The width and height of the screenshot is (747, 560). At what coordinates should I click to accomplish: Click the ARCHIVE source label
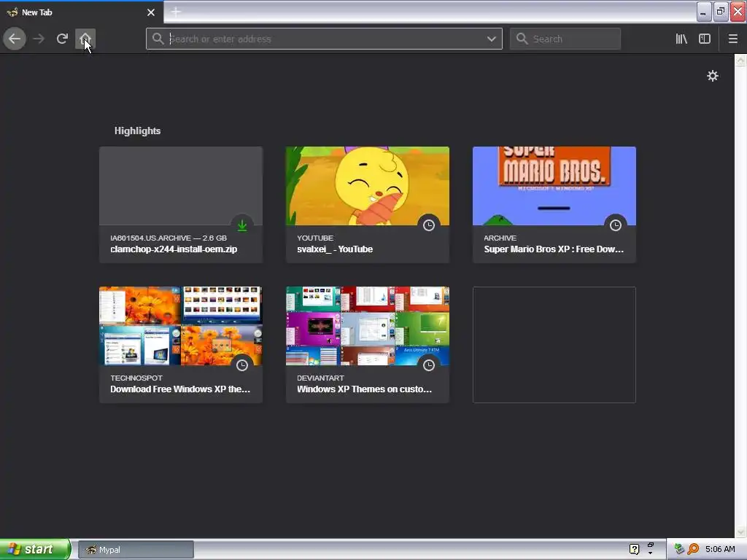[x=500, y=238]
